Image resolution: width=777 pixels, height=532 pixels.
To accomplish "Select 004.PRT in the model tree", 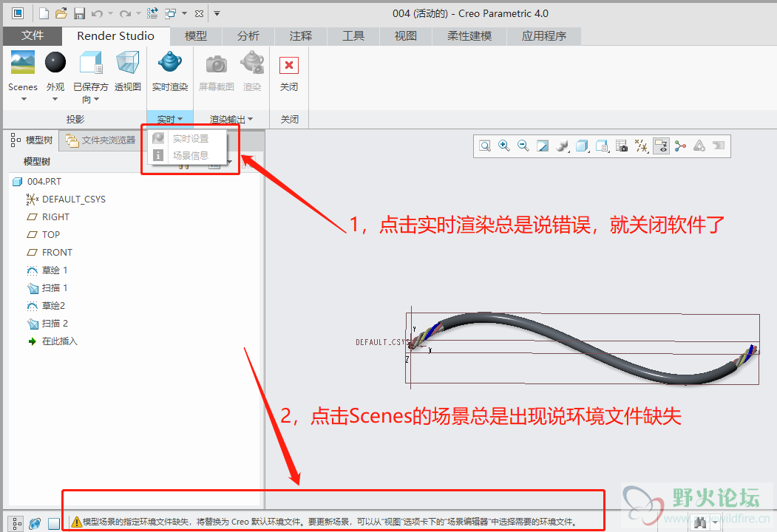I will click(x=37, y=181).
